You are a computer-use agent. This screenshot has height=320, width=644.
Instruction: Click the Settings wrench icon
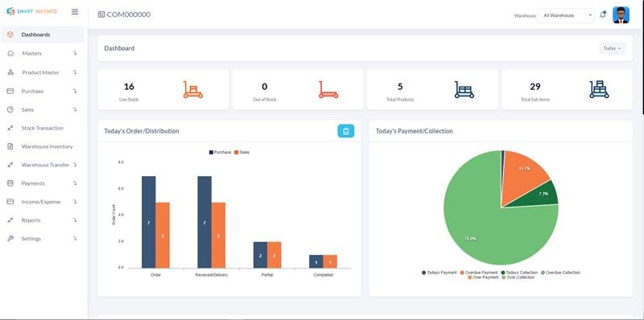click(x=10, y=238)
